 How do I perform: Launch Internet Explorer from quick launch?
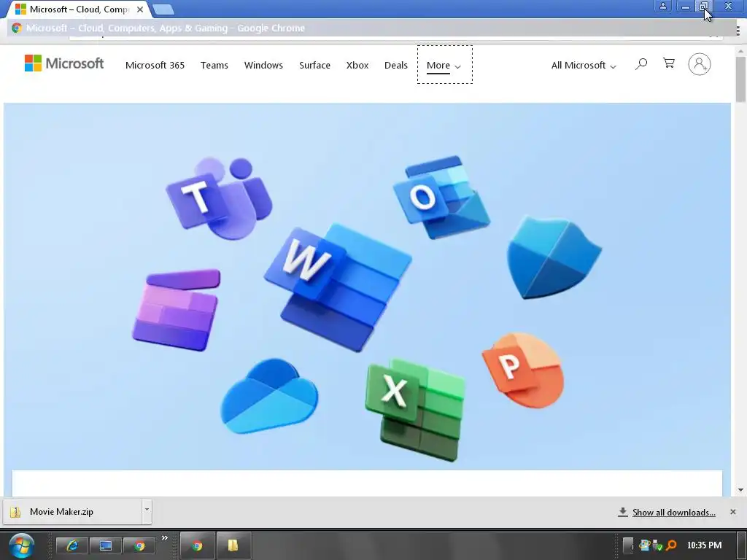[72, 545]
